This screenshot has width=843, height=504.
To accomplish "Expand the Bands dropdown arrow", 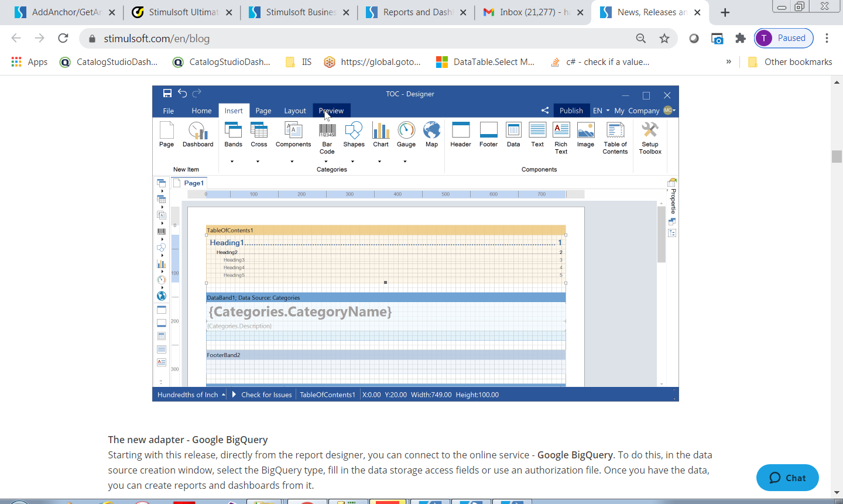I will click(x=232, y=162).
